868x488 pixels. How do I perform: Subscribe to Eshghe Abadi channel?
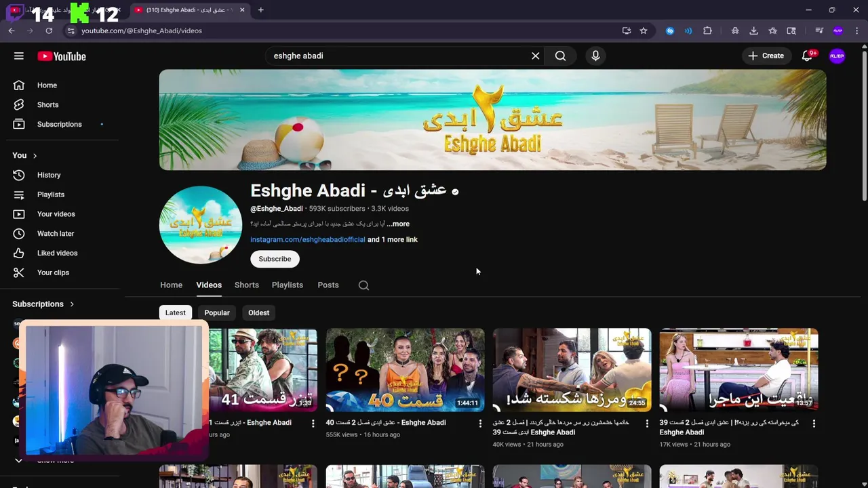click(275, 259)
